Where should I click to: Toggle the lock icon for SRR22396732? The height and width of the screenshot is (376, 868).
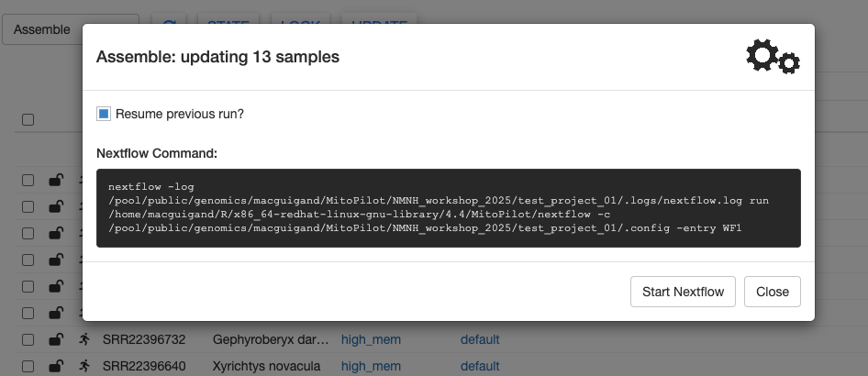coord(56,339)
